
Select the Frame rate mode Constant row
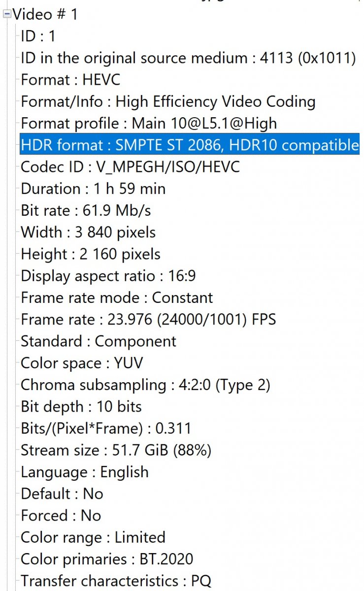click(x=117, y=297)
